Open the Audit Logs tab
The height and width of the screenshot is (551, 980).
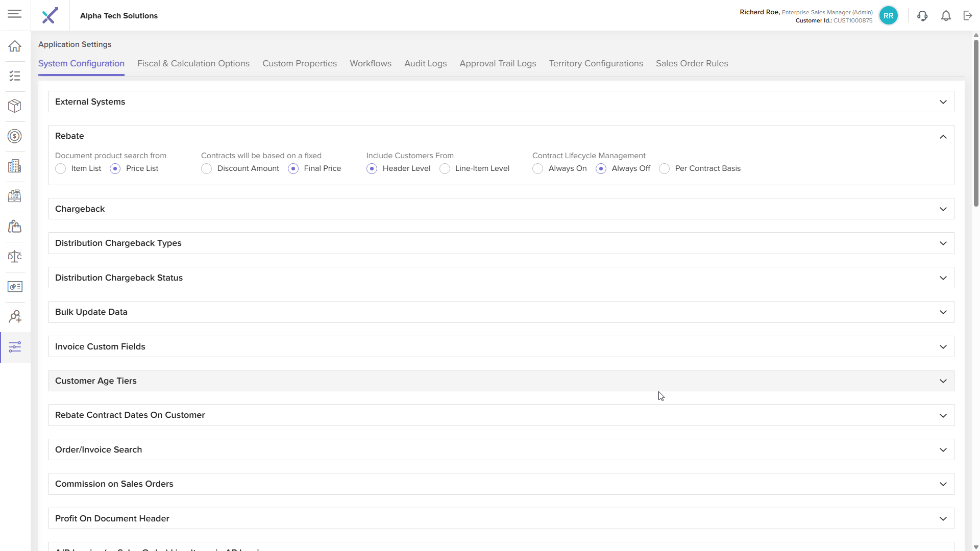tap(425, 64)
